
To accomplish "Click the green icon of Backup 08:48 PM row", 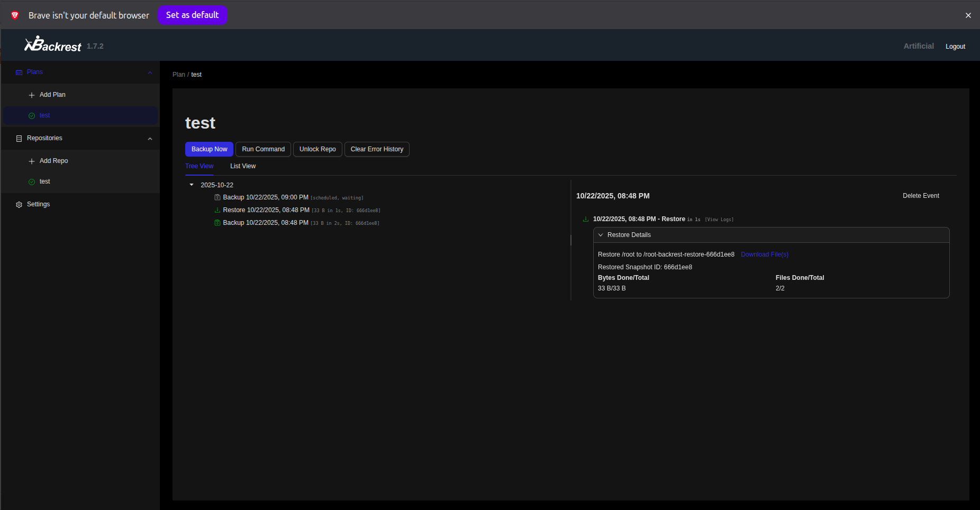I will click(217, 223).
